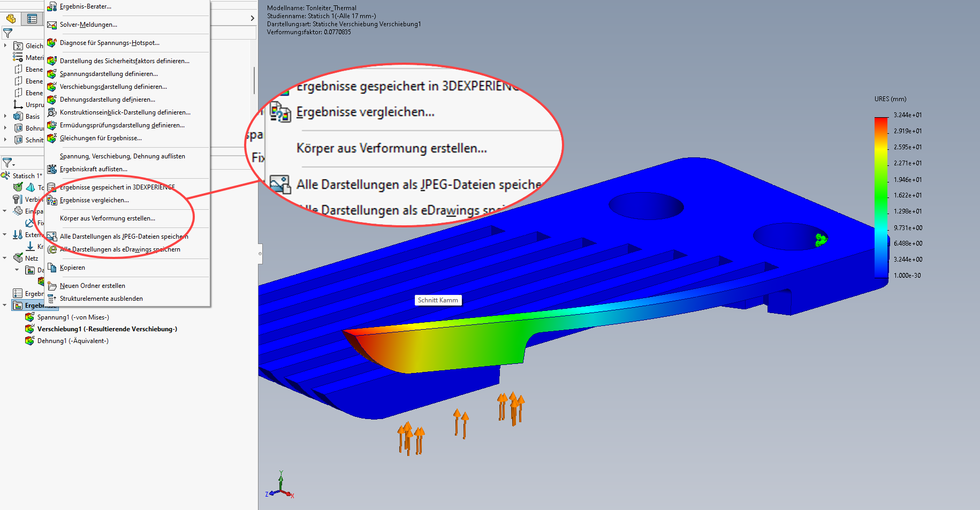Viewport: 980px width, 510px height.
Task: Switch to PropertyManager list tab icon
Action: (x=32, y=19)
